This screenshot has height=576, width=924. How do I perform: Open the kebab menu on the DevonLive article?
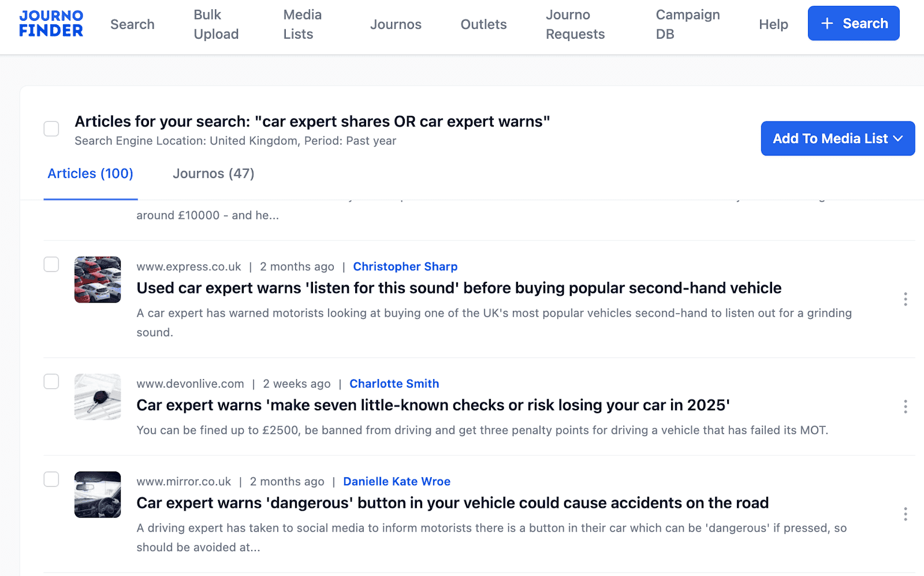(x=904, y=407)
